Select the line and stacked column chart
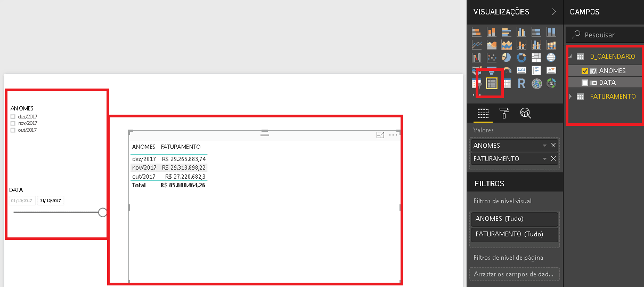 point(521,45)
